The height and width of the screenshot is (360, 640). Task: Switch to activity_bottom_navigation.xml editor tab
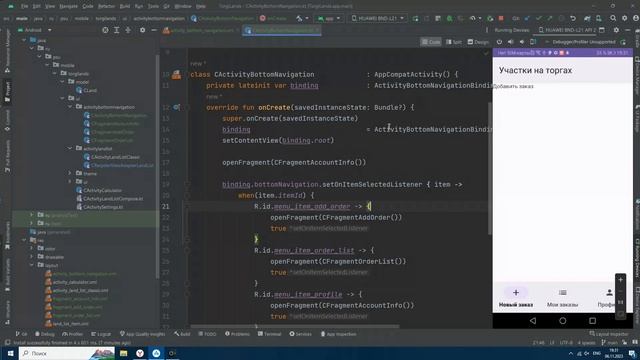[202, 30]
